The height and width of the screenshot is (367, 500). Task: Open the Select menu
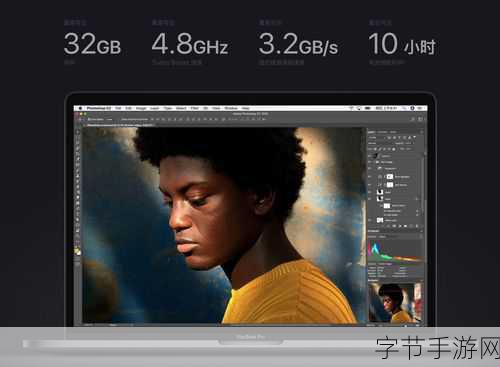[x=181, y=108]
